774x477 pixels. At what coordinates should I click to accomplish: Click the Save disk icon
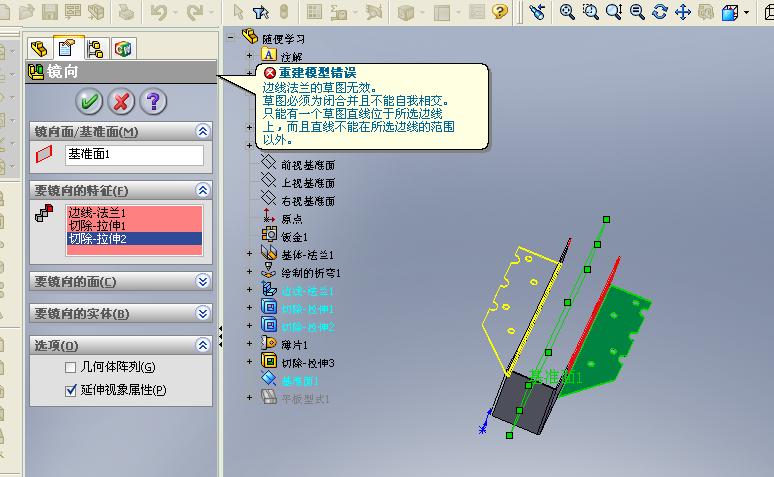(x=50, y=11)
